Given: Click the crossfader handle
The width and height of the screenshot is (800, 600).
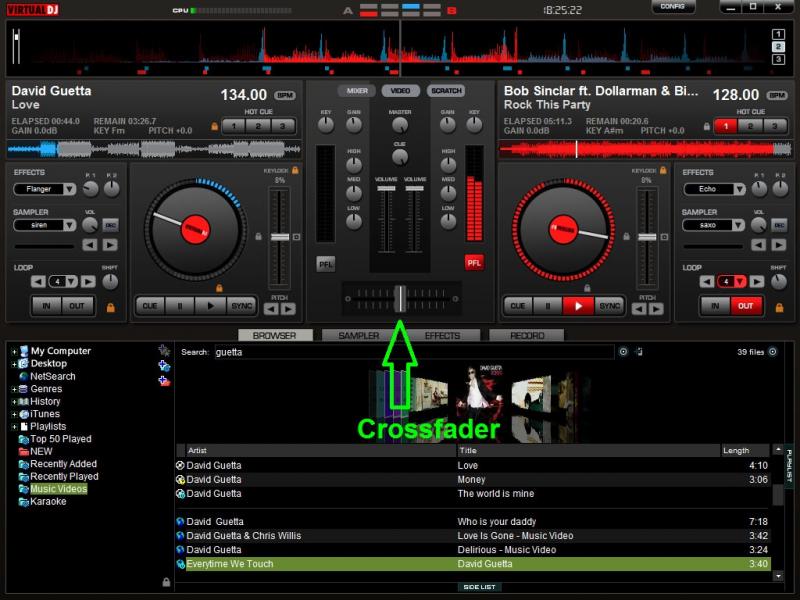Looking at the screenshot, I should 401,298.
